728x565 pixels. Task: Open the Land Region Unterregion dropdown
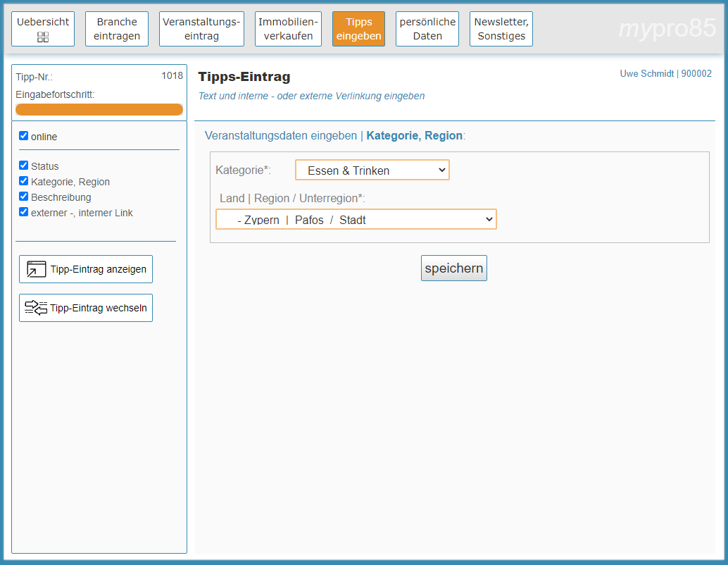(x=356, y=220)
